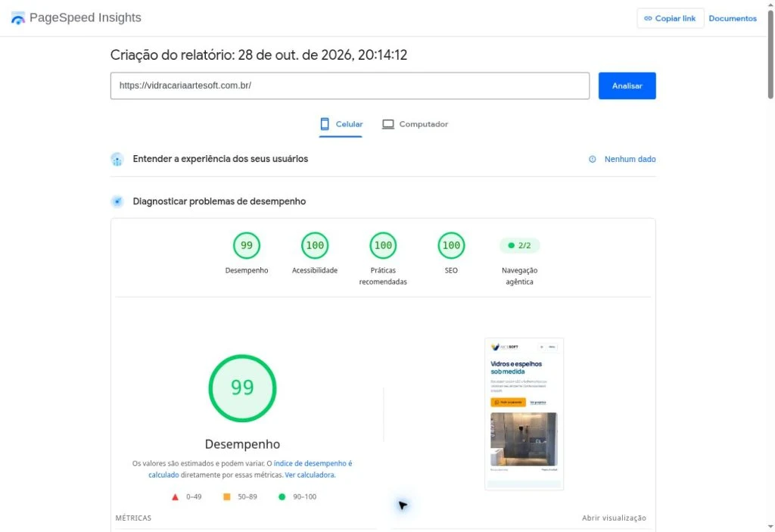Click the 'Entender a experiência dos seus usuários' heading
Image resolution: width=775 pixels, height=532 pixels.
(x=220, y=159)
